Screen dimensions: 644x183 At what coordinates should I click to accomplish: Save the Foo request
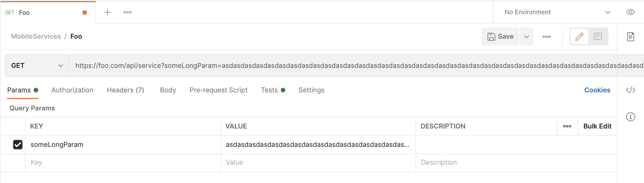500,36
